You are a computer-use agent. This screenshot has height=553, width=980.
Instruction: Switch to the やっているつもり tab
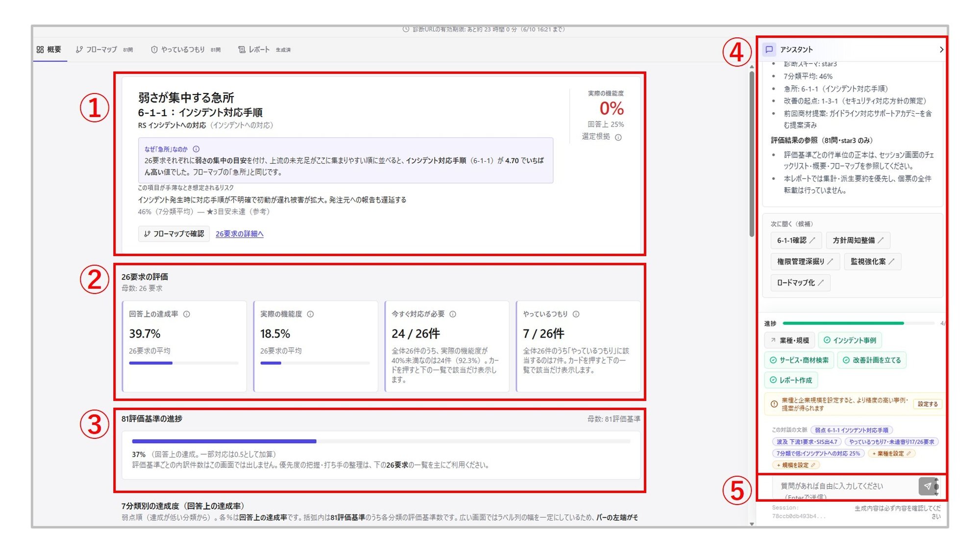click(x=186, y=49)
